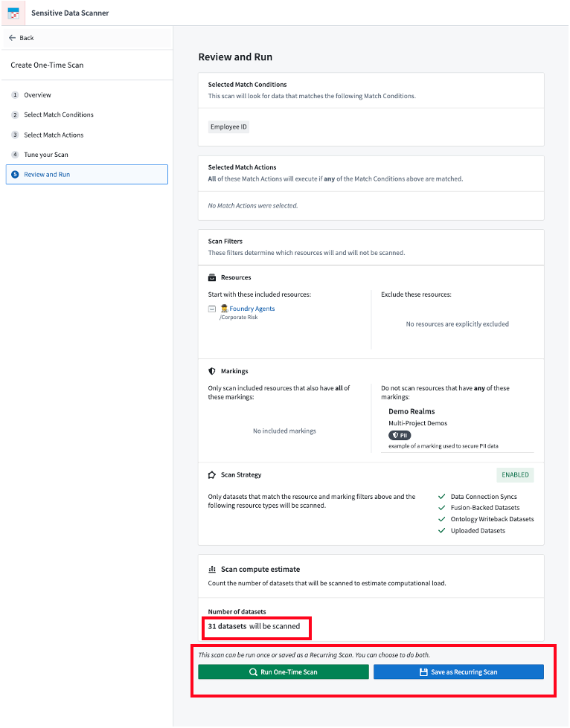Click the Data Connection Syncs checkmark

click(x=442, y=496)
